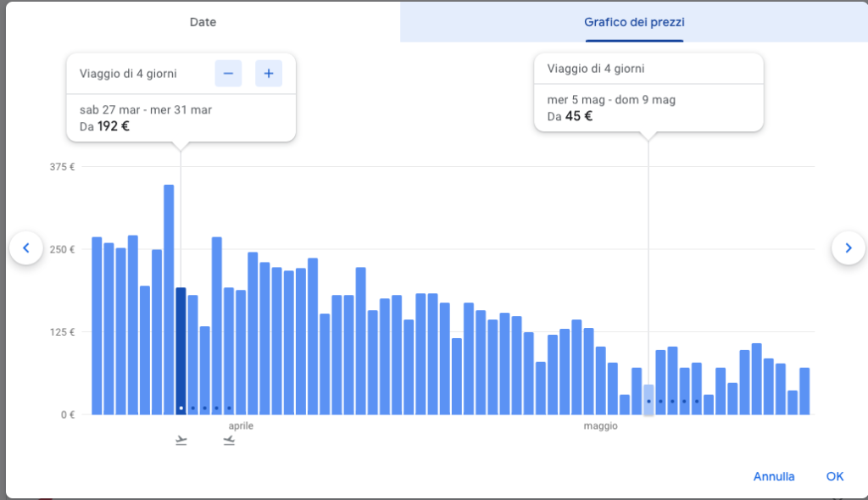Click 'Viaggio di 4 giorni' in left tooltip
This screenshot has height=500, width=868.
pyautogui.click(x=128, y=74)
